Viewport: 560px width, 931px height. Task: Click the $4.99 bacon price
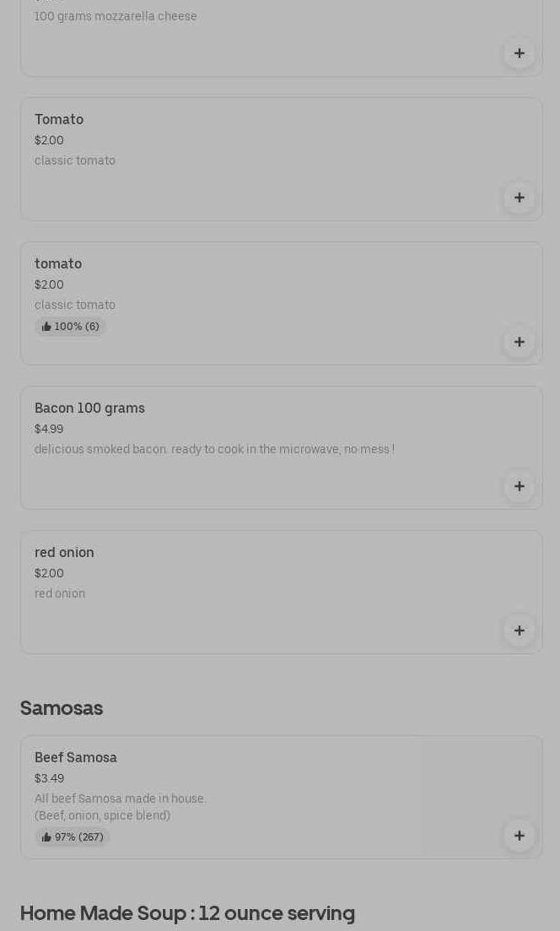(49, 430)
